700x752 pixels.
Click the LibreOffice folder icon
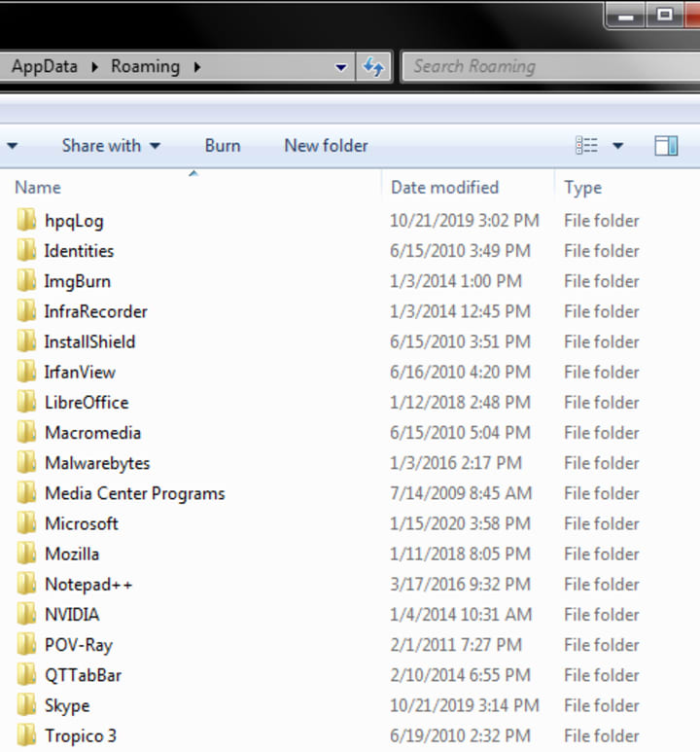coord(26,402)
